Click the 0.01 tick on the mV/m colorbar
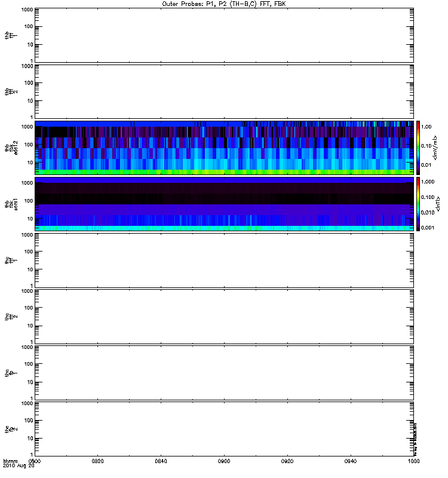The width and height of the screenshot is (448, 478). (x=426, y=165)
